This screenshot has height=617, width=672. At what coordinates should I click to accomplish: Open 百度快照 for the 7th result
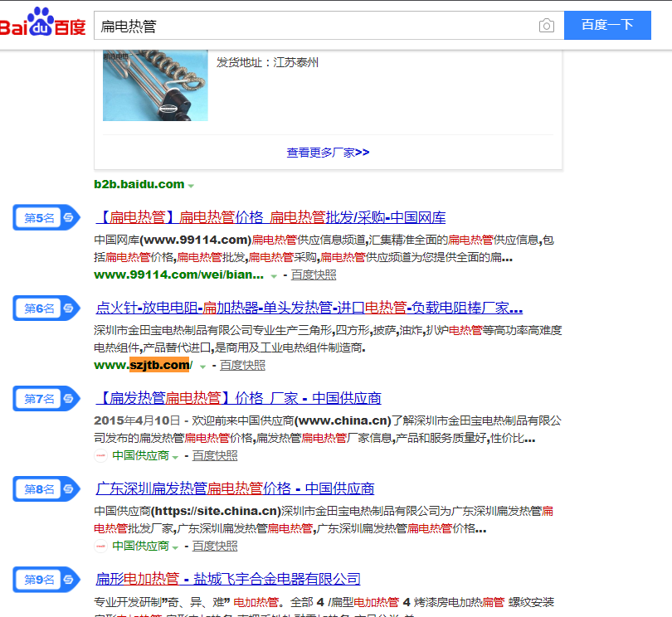point(215,455)
